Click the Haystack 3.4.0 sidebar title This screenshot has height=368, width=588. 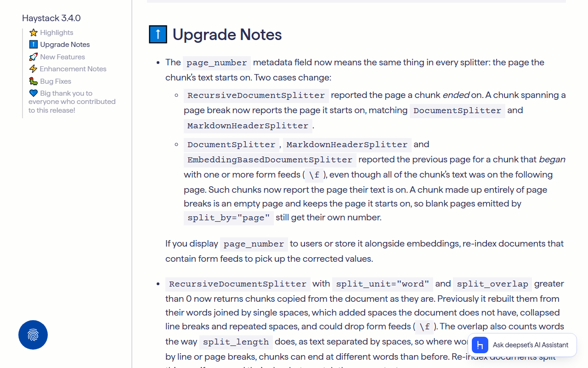tap(51, 18)
